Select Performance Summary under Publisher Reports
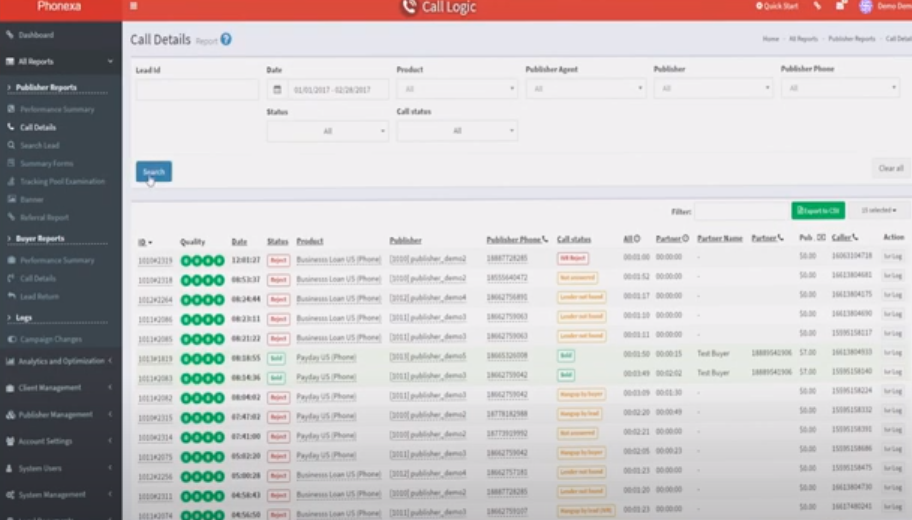 coord(56,109)
